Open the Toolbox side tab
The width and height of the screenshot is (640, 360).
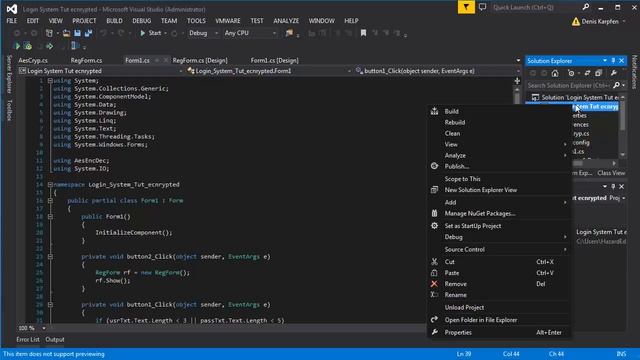click(9, 110)
